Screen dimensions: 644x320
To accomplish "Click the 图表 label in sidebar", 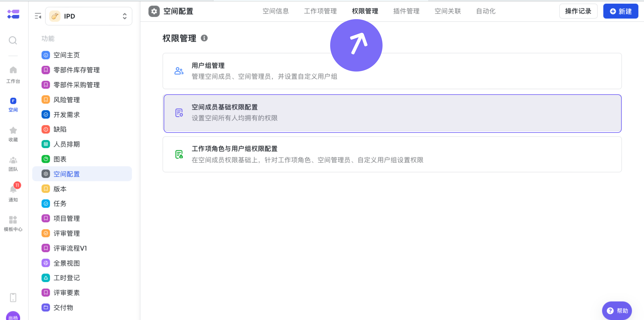I will coord(60,159).
